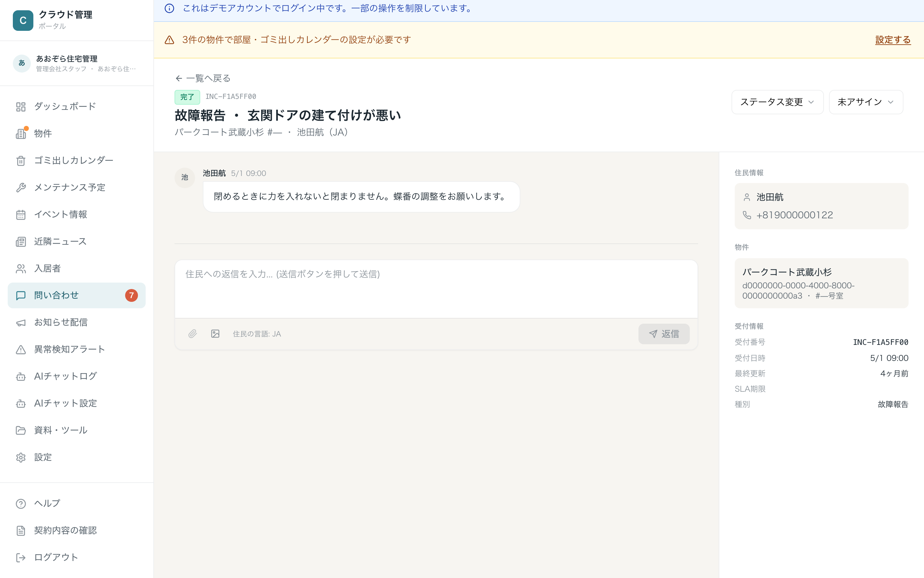Go to AIチャット設定 menu
The width and height of the screenshot is (924, 578).
76,403
